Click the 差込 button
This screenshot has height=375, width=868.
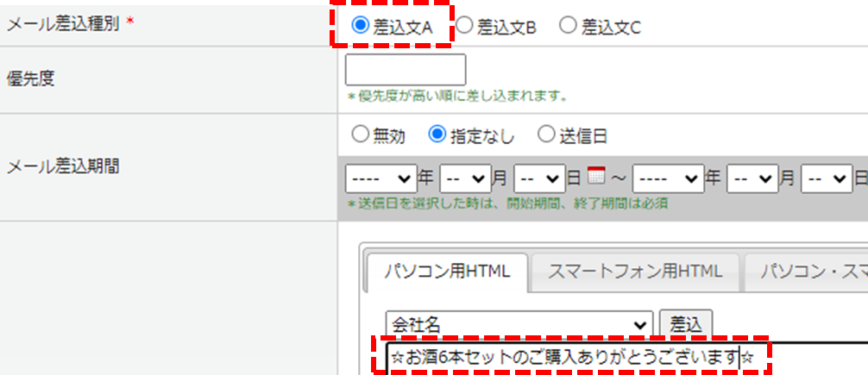click(x=685, y=324)
